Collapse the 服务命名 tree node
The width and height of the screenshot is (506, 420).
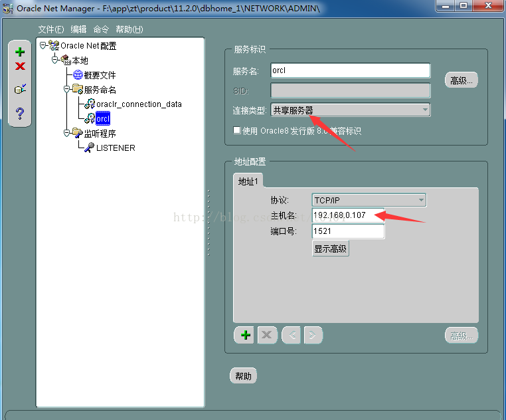(67, 89)
